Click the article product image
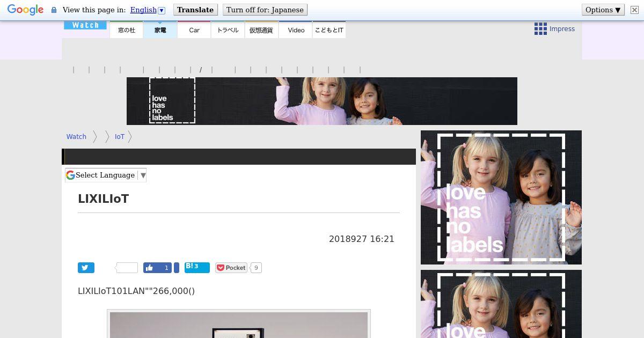644x338 pixels. (x=239, y=324)
